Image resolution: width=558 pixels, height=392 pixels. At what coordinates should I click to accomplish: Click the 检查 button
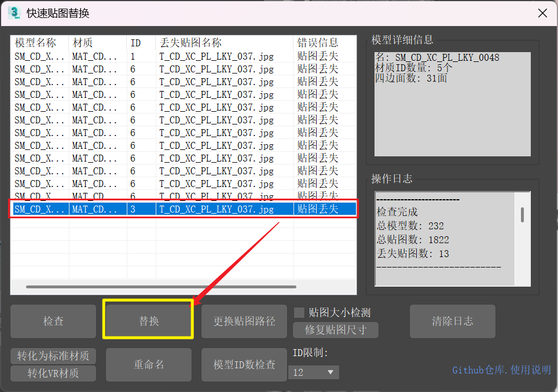click(53, 321)
